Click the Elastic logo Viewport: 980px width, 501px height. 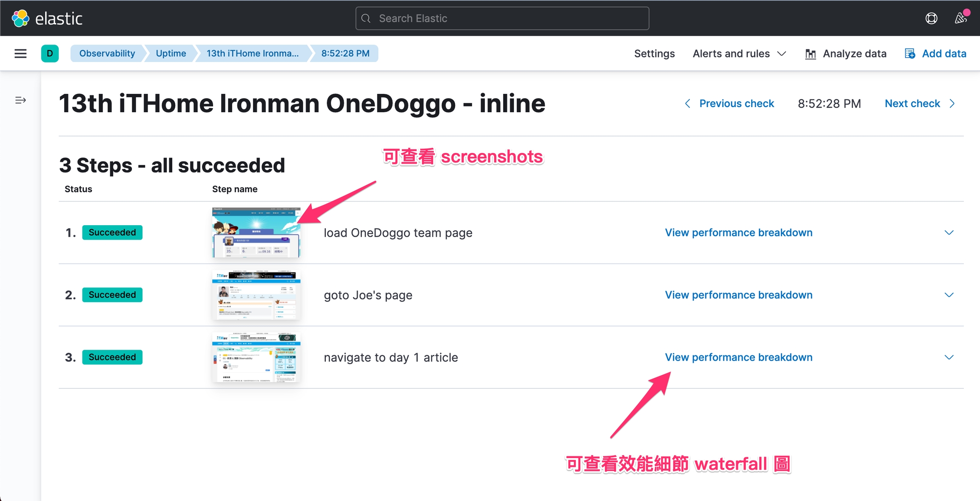tap(47, 18)
